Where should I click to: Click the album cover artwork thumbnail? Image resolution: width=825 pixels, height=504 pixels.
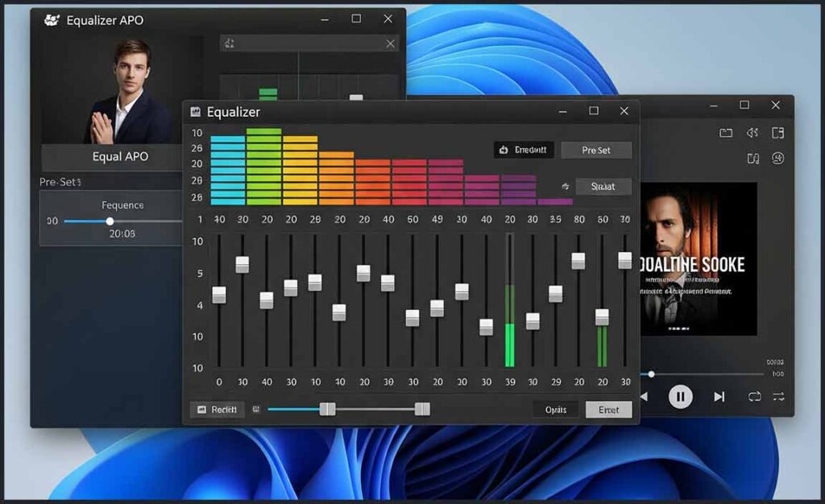(698, 258)
